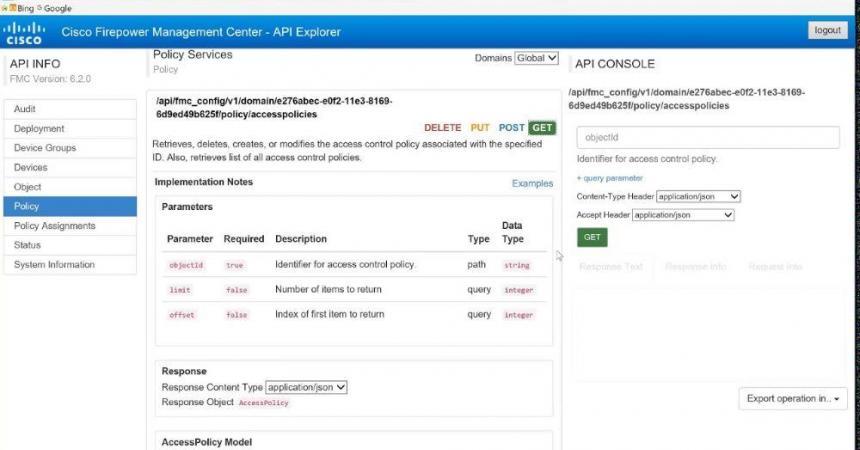Viewport: 860px width, 450px height.
Task: Open the Status API section
Action: click(x=70, y=245)
